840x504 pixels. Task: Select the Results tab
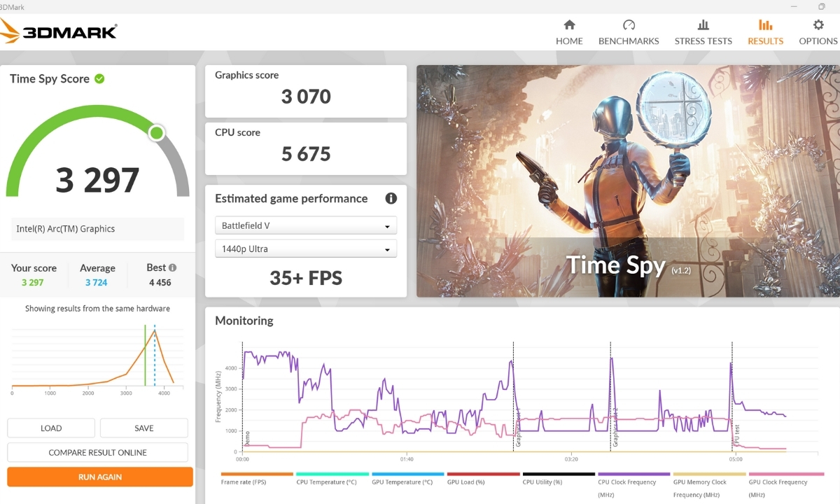pyautogui.click(x=765, y=33)
